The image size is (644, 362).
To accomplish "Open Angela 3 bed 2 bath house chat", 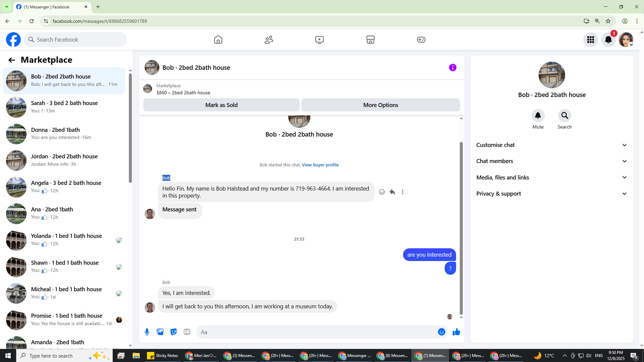I will pyautogui.click(x=64, y=187).
